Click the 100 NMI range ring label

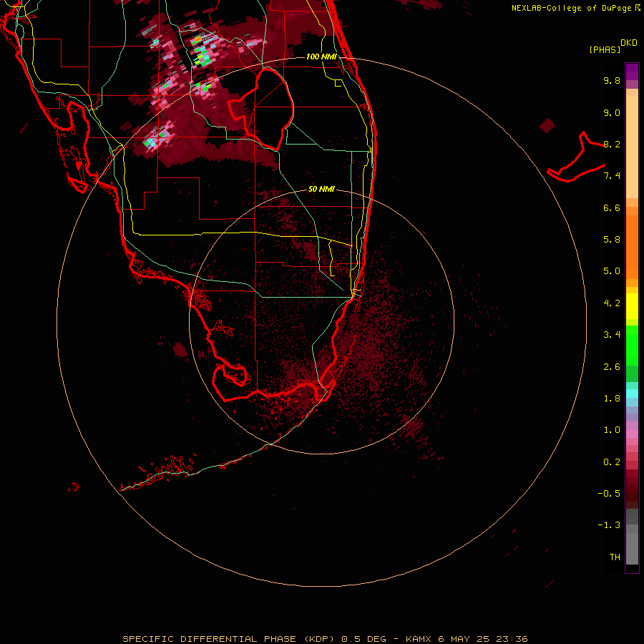[321, 57]
